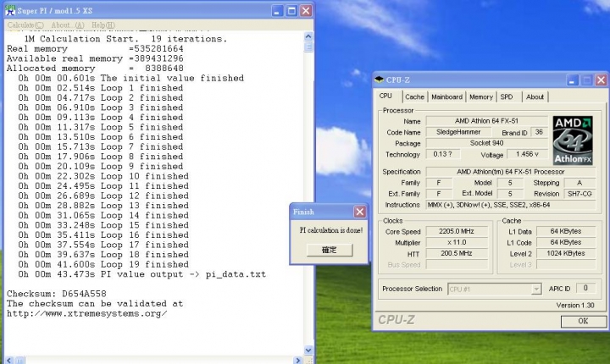The width and height of the screenshot is (610, 364).
Task: Switch to the Memory tab in CPU-Z
Action: point(481,97)
